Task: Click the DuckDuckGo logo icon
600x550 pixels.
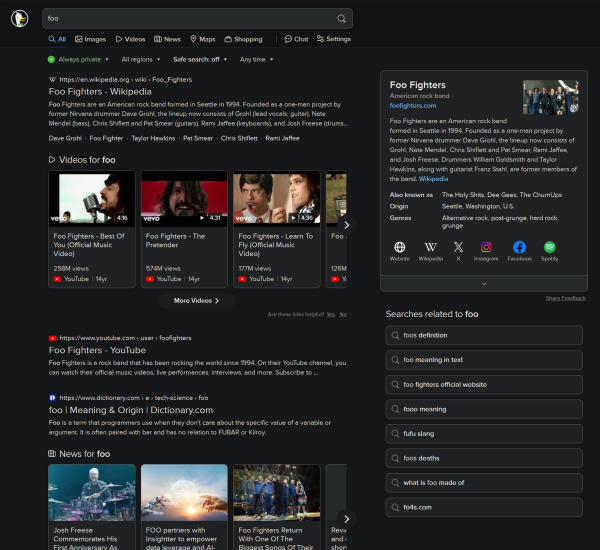Action: 20,18
